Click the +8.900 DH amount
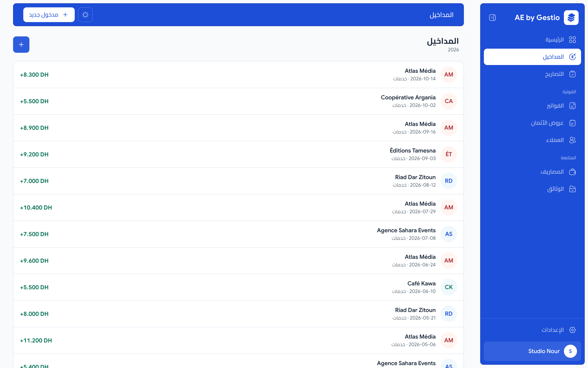 click(34, 128)
